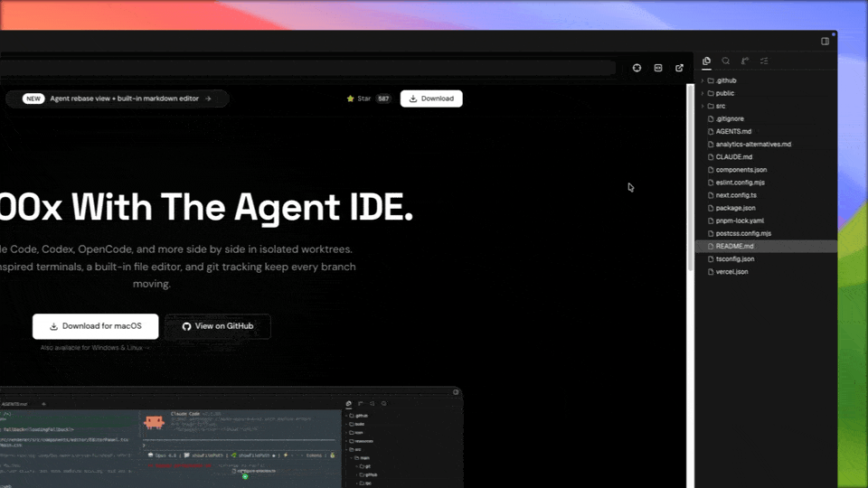Image resolution: width=868 pixels, height=488 pixels.
Task: Click the file icon beside components.json
Action: 711,170
